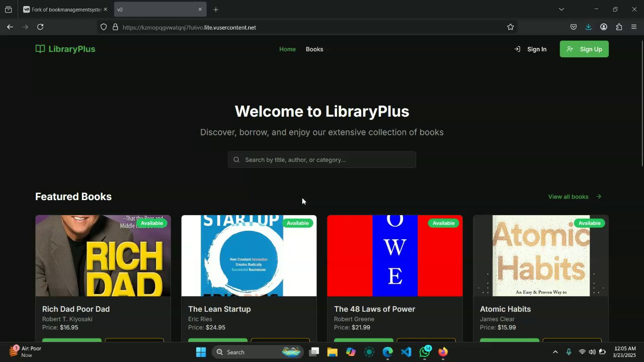
Task: Click the green Sign Up button
Action: pos(584,49)
